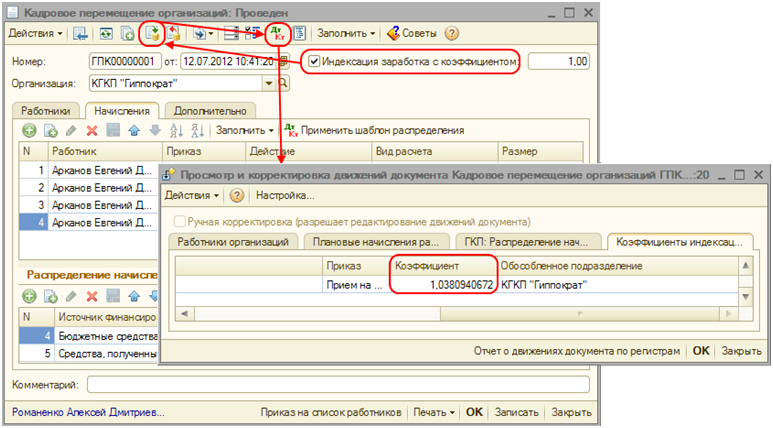Toggle the Ручная корректировка checkbox
This screenshot has width=773, height=428.
pyautogui.click(x=181, y=221)
